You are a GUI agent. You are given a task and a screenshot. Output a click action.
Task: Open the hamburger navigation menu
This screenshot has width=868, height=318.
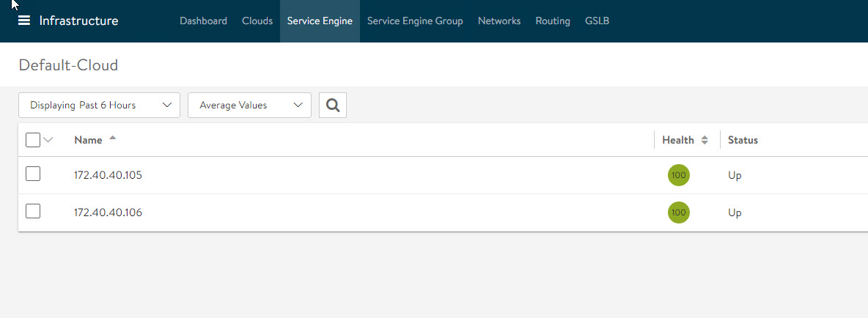coord(24,21)
